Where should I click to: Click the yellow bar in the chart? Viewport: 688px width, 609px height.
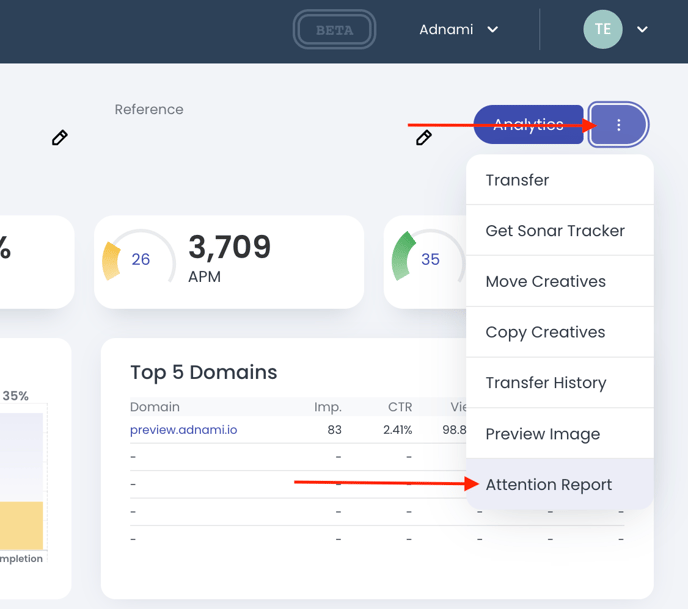point(22,525)
